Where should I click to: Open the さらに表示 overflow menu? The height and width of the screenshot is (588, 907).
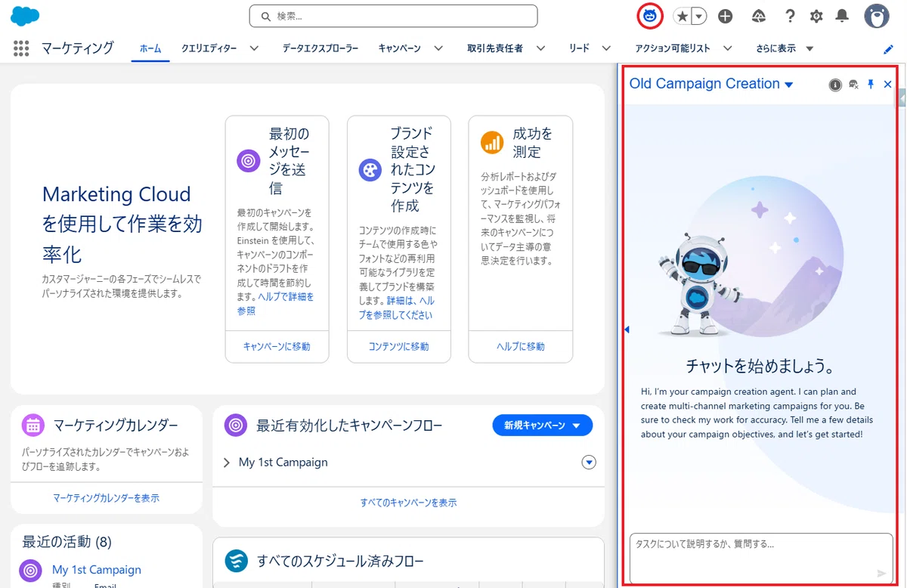click(x=785, y=48)
